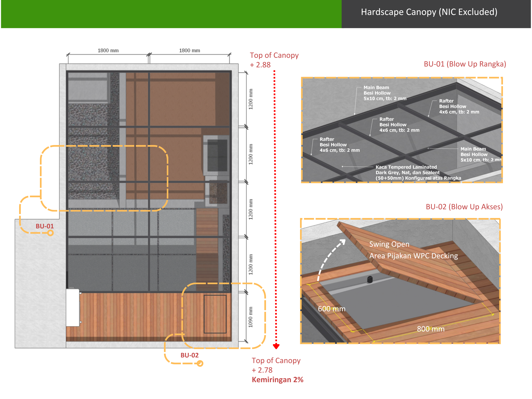Select the BU-01 (Blow Up Rangka) heading
This screenshot has width=532, height=399.
(465, 64)
